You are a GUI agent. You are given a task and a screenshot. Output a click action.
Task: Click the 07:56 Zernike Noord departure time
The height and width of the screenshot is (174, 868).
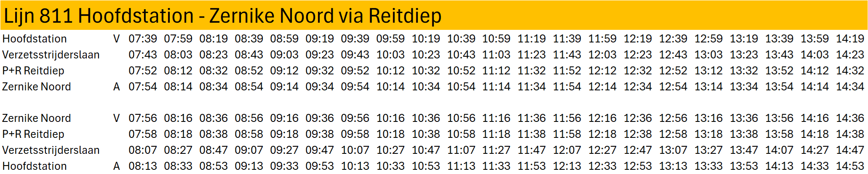point(143,118)
